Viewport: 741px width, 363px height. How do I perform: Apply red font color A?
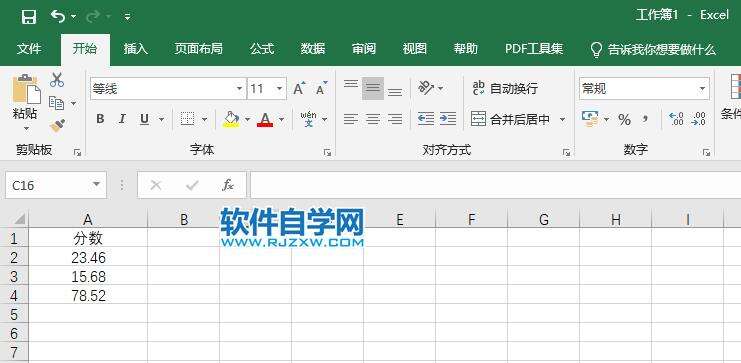tap(265, 120)
